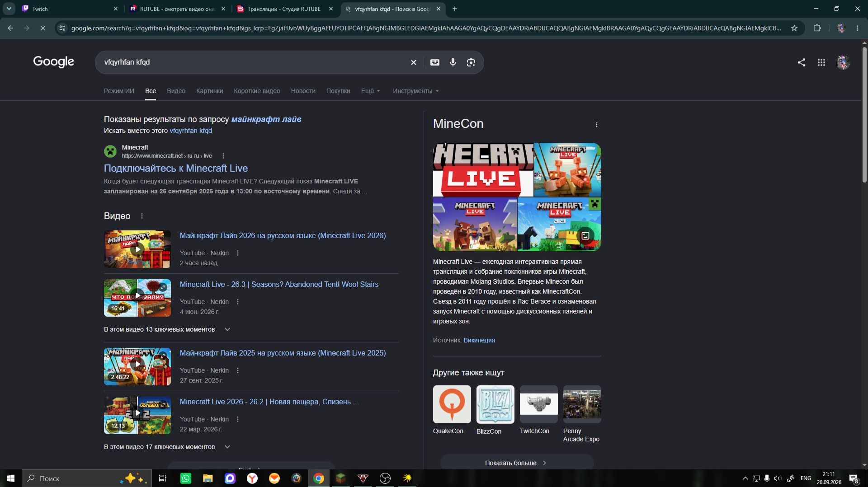This screenshot has height=487, width=868.
Task: Open File Explorer from the taskbar
Action: pyautogui.click(x=208, y=478)
